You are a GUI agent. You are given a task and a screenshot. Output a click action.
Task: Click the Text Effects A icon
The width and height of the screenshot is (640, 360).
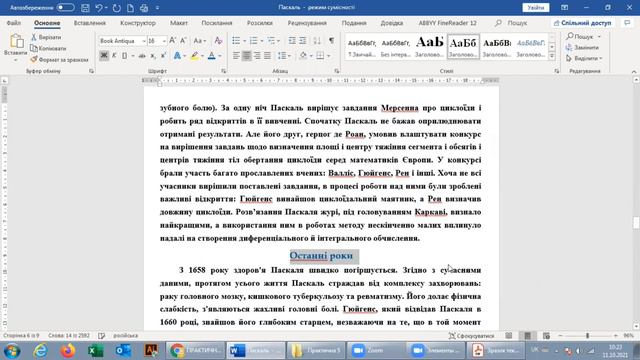(x=177, y=56)
